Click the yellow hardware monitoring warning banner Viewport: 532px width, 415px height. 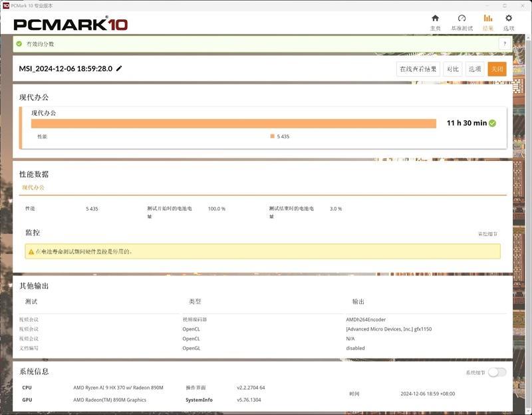[263, 251]
